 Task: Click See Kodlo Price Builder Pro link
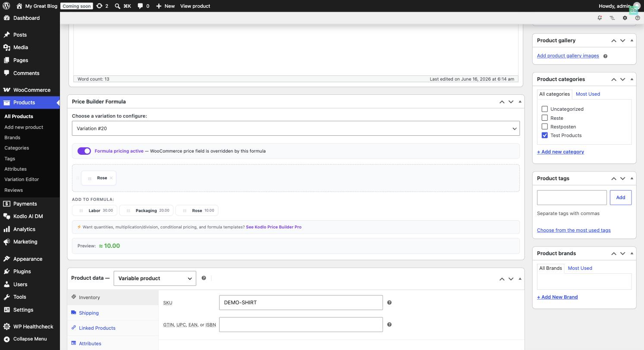coord(273,227)
